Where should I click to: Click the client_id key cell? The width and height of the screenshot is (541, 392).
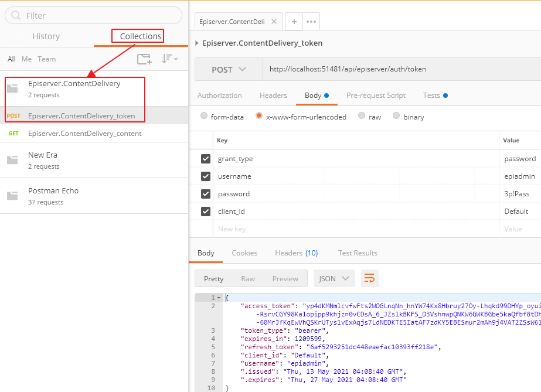[356, 212]
